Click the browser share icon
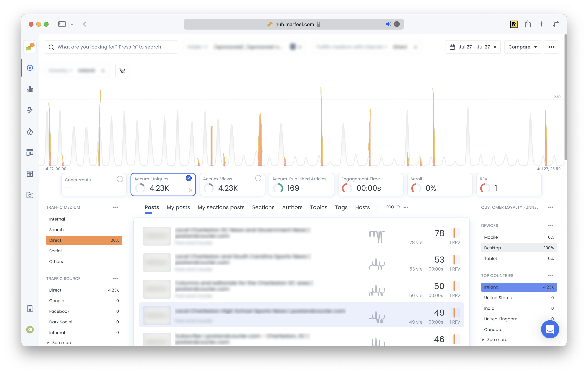Screen dimensions: 588x374 point(528,24)
